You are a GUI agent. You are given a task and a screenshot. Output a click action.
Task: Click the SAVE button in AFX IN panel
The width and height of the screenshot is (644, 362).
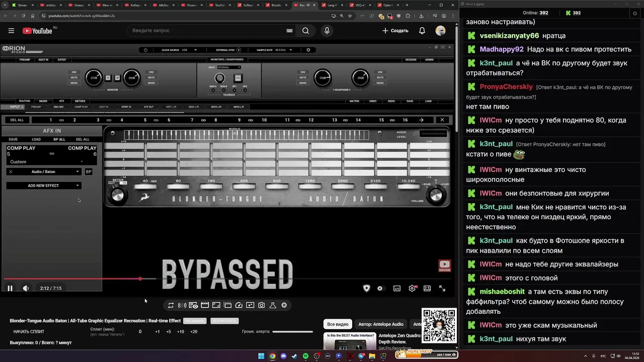[13, 139]
